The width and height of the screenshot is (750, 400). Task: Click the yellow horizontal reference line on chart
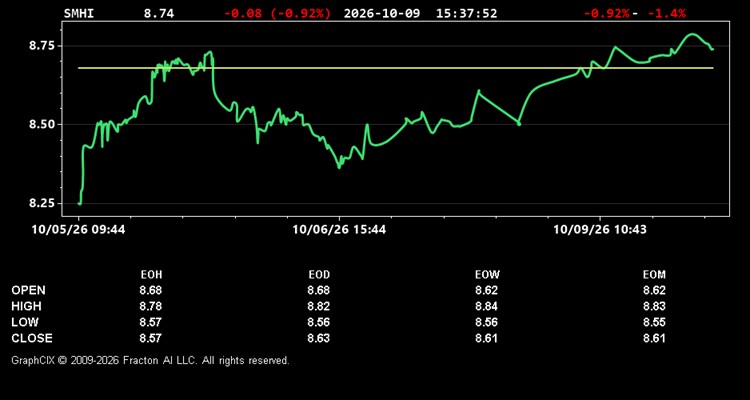pyautogui.click(x=396, y=68)
